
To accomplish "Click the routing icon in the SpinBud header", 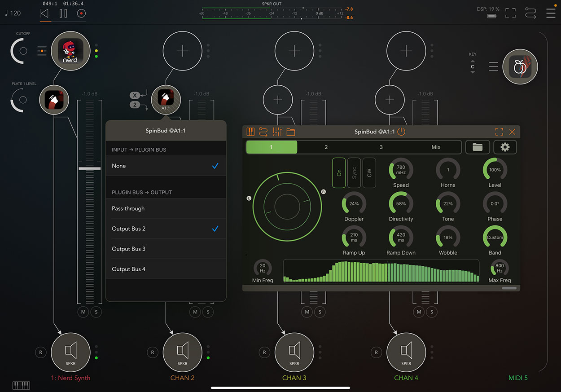I will point(263,132).
